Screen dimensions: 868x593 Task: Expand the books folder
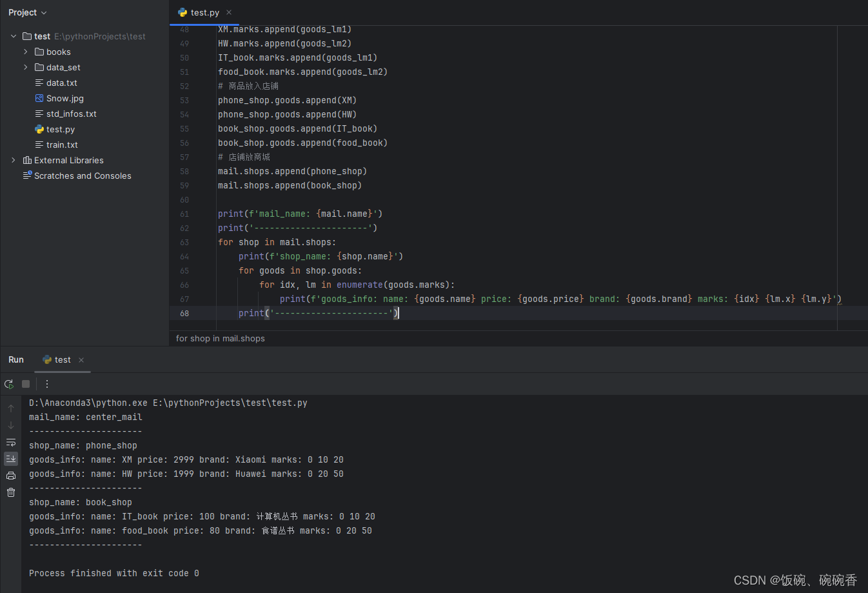pos(26,52)
